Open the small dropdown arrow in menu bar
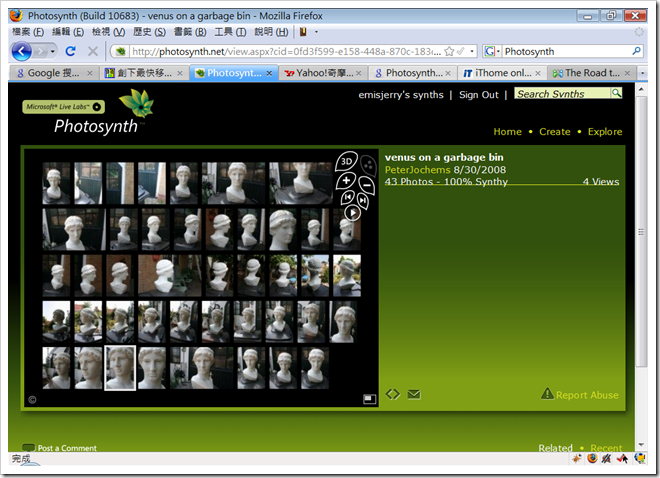This screenshot has height=478, width=660. (317, 32)
